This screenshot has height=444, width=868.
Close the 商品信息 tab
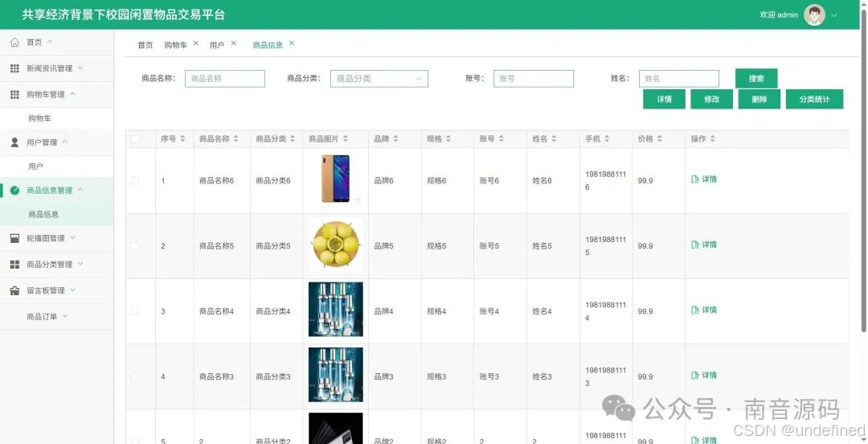coord(292,43)
